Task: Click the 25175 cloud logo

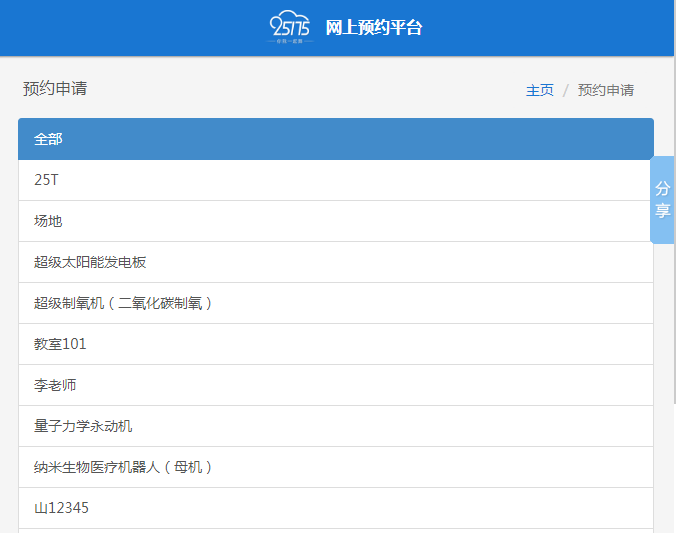Action: [291, 24]
